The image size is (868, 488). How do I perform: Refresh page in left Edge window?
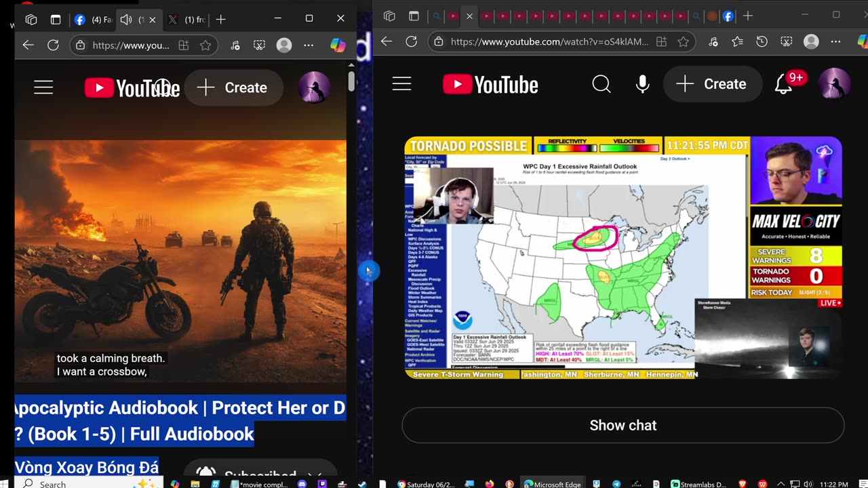(x=53, y=45)
